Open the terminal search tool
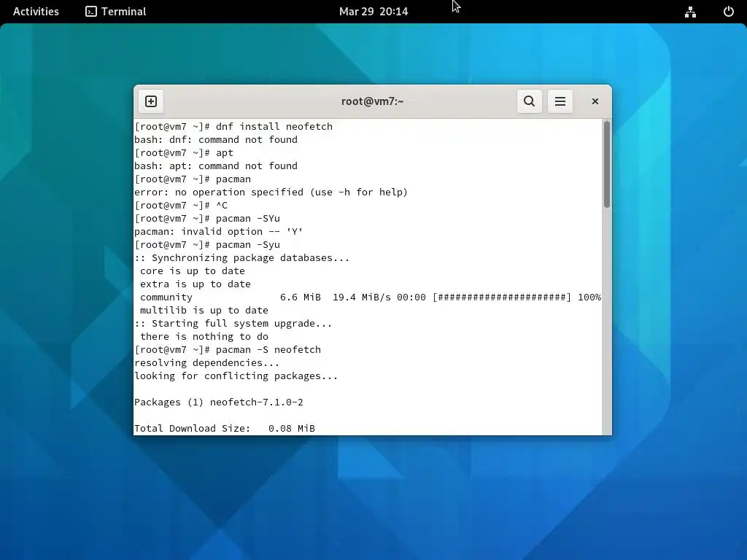Screen dimensions: 747x560 click(x=530, y=101)
